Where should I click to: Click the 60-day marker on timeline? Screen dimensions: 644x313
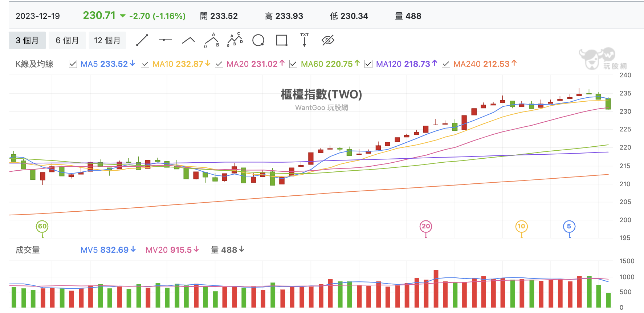[42, 227]
